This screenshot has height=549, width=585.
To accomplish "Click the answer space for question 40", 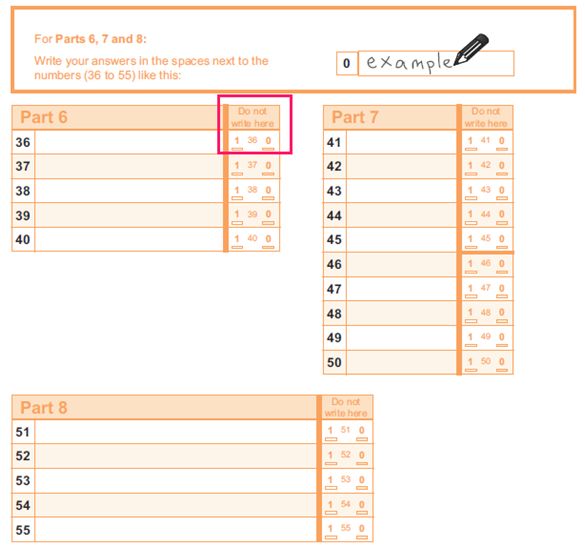I will pos(129,239).
